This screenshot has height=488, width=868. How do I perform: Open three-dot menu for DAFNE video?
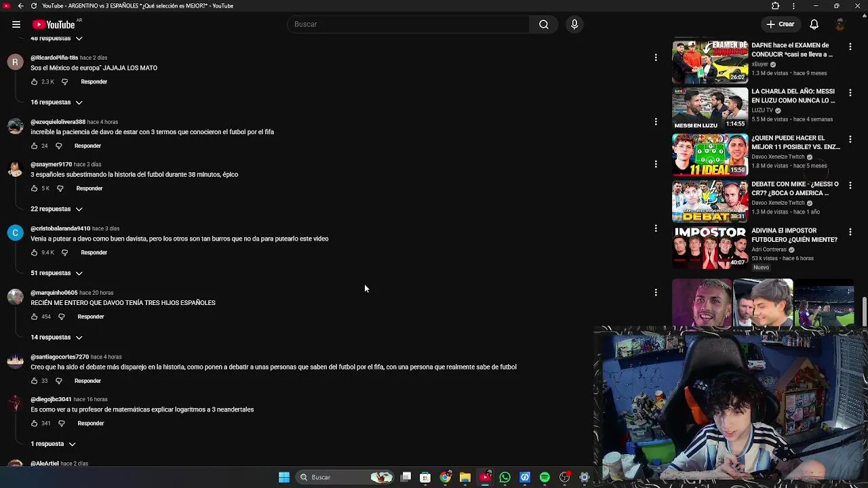(850, 47)
